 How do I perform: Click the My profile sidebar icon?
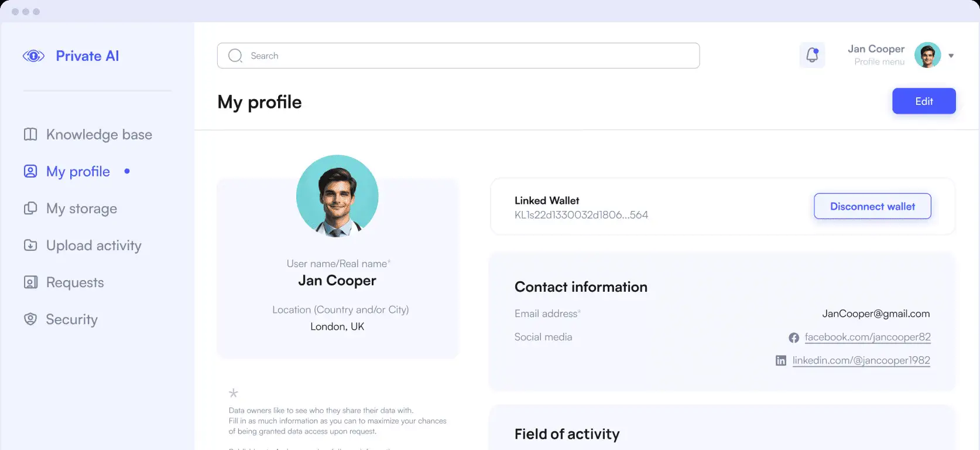(30, 171)
